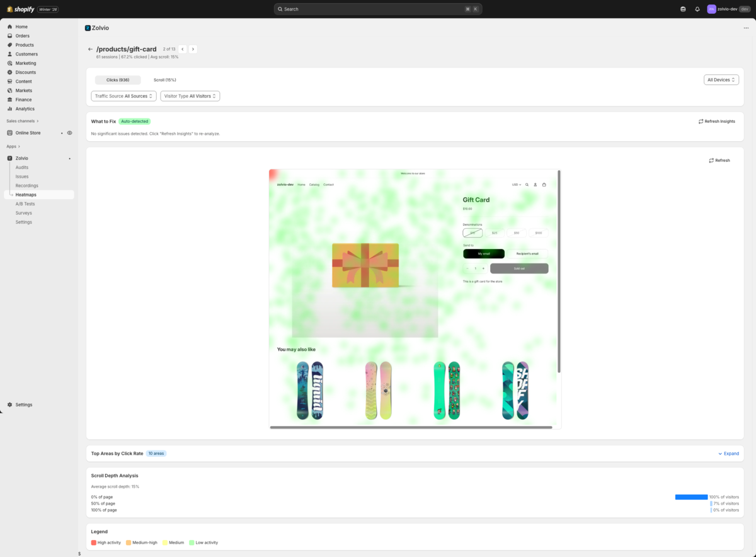Click the Refresh Insights button
The width and height of the screenshot is (756, 557).
click(716, 121)
